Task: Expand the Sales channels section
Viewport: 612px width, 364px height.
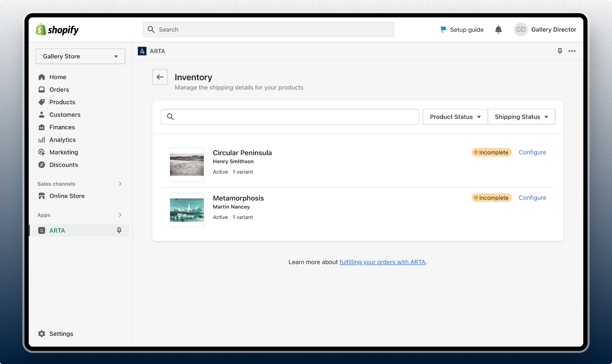Action: [x=120, y=184]
